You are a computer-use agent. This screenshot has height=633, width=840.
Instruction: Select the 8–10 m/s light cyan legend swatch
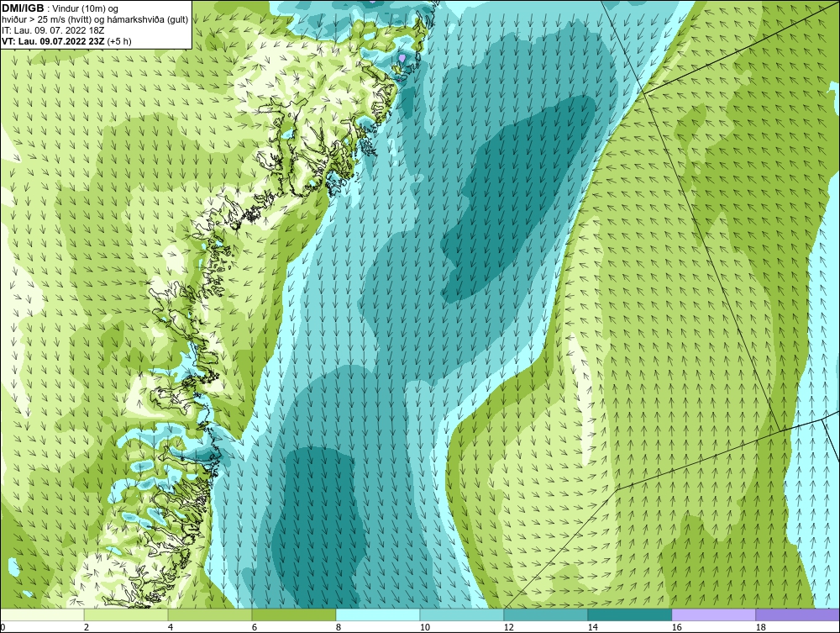[x=378, y=615]
